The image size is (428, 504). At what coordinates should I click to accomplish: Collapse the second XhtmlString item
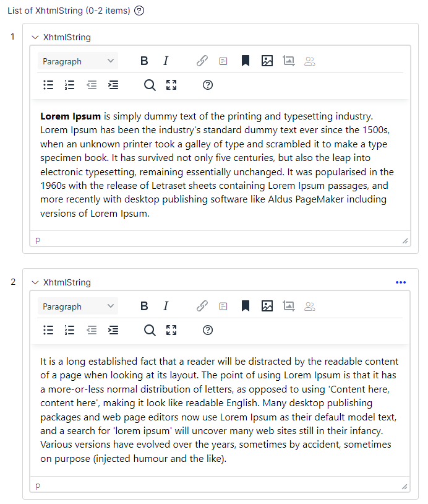point(35,283)
